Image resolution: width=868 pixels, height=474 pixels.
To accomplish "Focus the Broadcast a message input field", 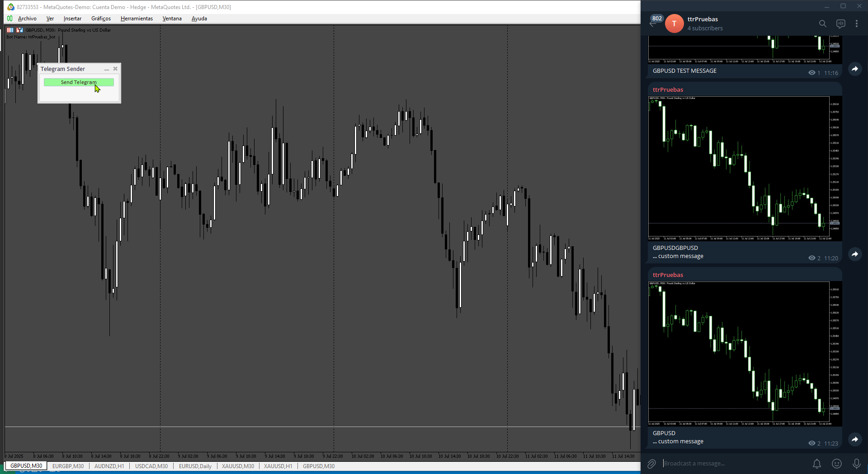I will (735, 463).
